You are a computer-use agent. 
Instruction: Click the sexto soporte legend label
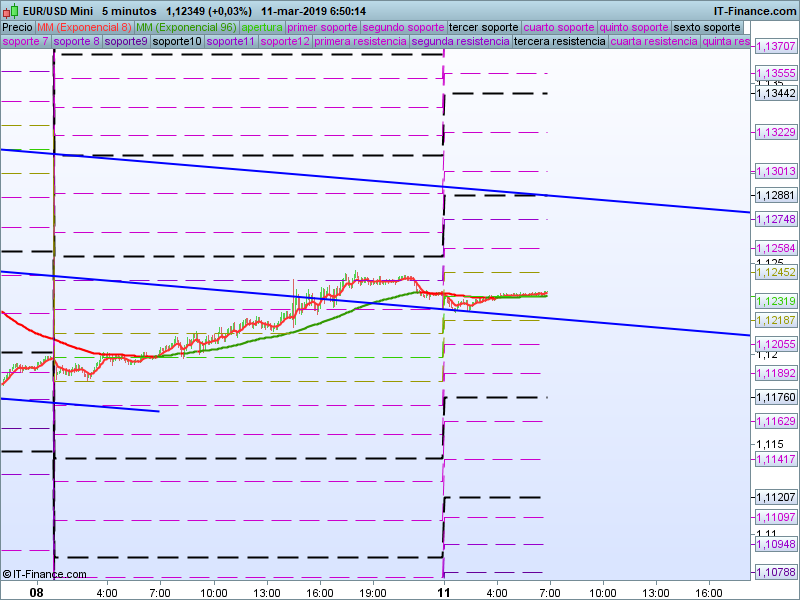707,27
